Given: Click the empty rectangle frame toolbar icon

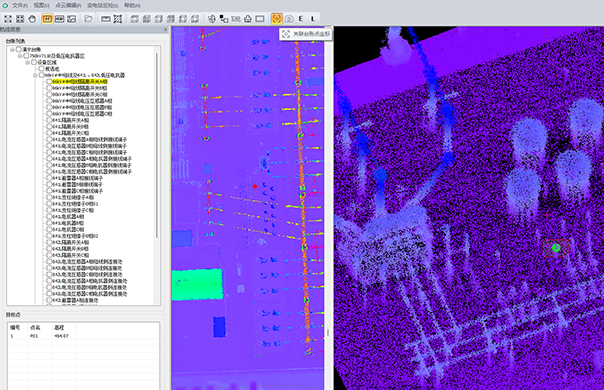Looking at the screenshot, I should (260, 18).
